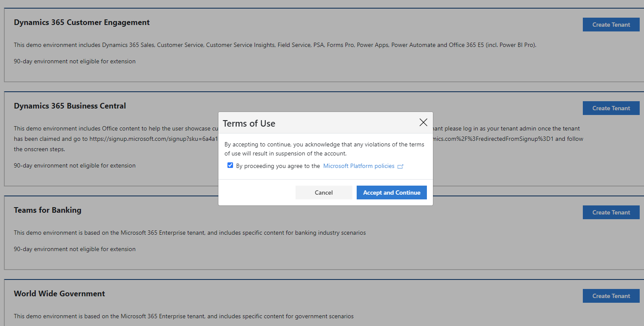Close the Terms of Use dialog

tap(423, 123)
